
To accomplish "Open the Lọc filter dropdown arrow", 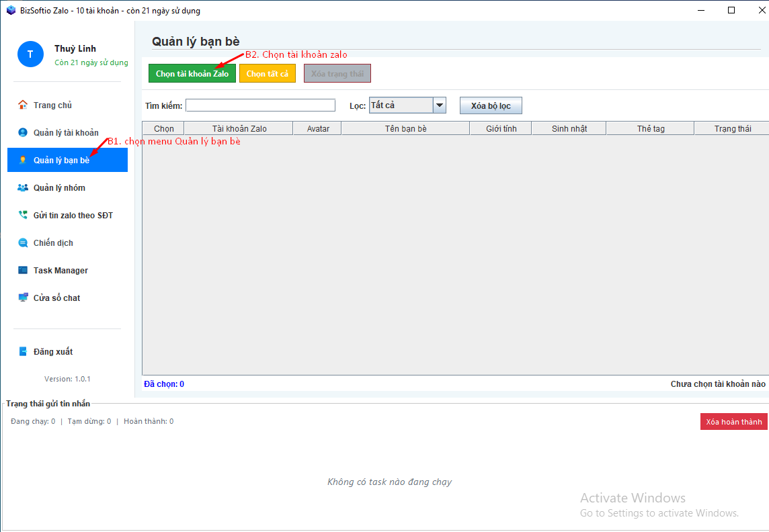I will coord(440,105).
